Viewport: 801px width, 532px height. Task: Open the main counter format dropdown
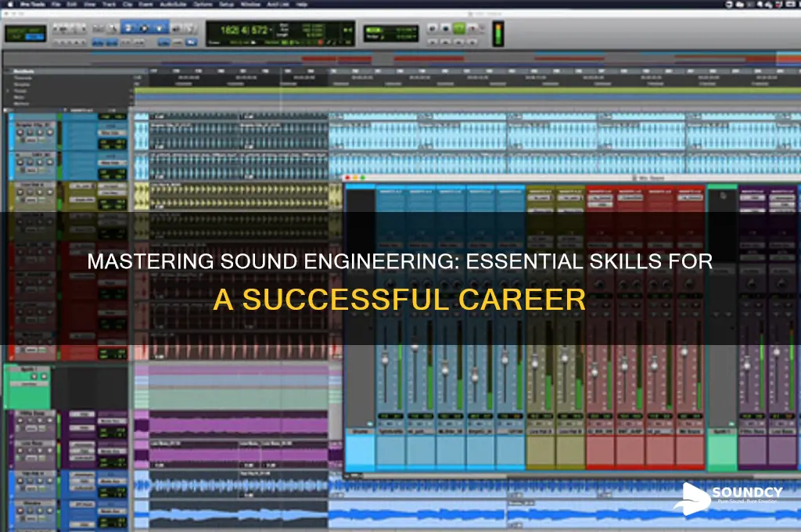click(271, 30)
